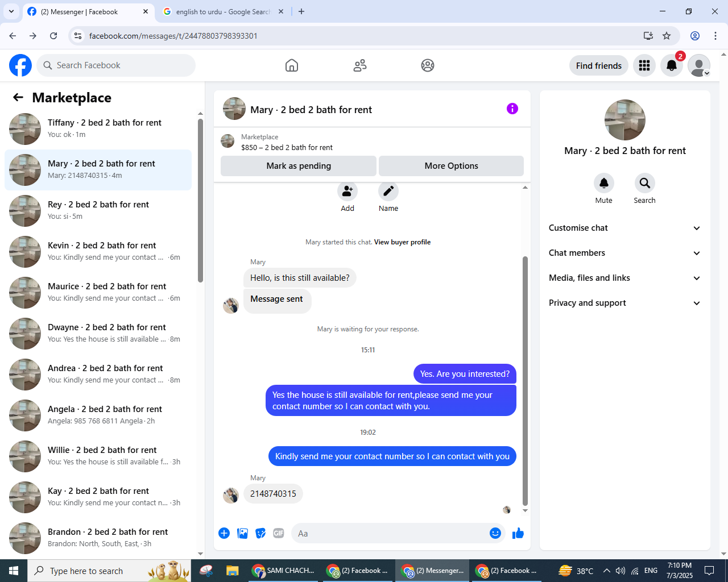Open Angela conversation in list
This screenshot has height=582, width=728.
[x=98, y=415]
